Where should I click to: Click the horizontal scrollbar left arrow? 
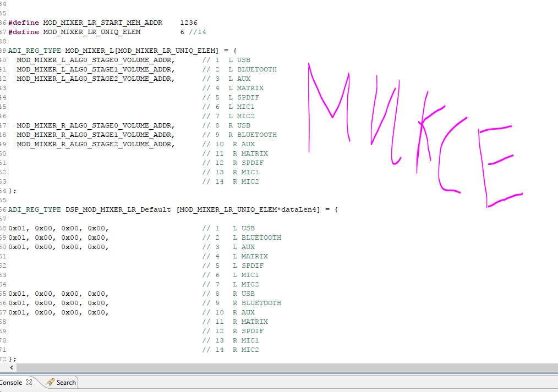pyautogui.click(x=12, y=367)
